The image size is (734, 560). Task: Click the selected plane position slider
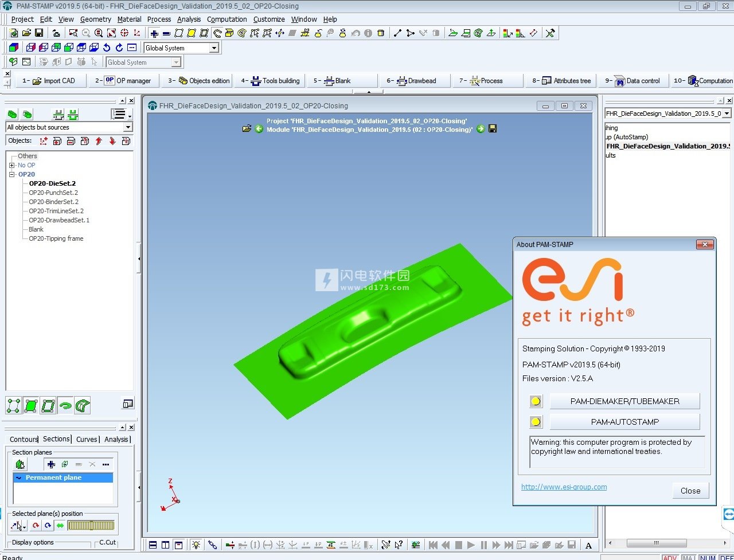point(91,525)
